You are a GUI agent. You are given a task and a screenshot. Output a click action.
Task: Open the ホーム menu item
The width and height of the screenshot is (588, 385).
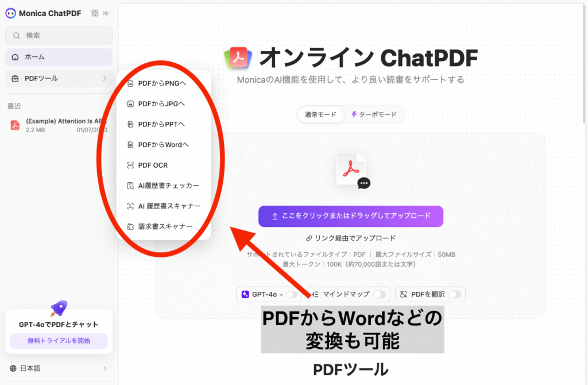click(x=59, y=57)
